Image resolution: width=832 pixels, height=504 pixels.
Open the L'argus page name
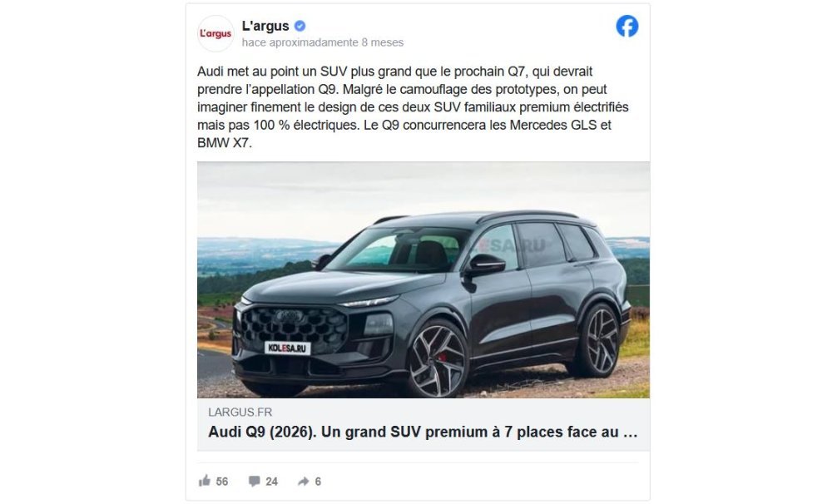(x=265, y=26)
